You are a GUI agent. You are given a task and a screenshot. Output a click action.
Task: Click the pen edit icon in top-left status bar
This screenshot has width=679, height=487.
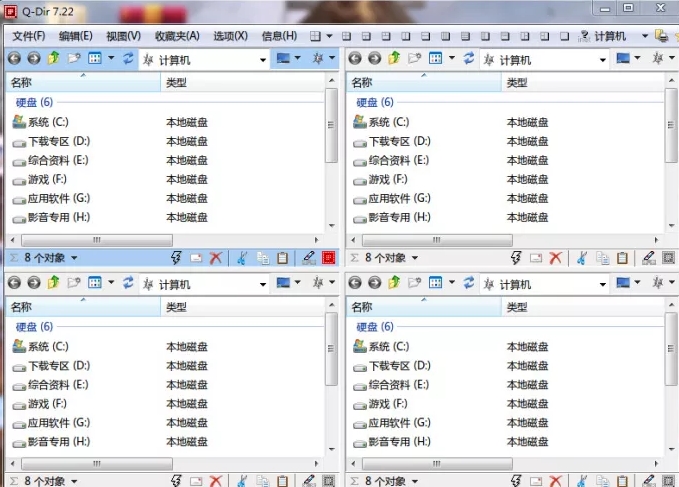click(x=309, y=258)
